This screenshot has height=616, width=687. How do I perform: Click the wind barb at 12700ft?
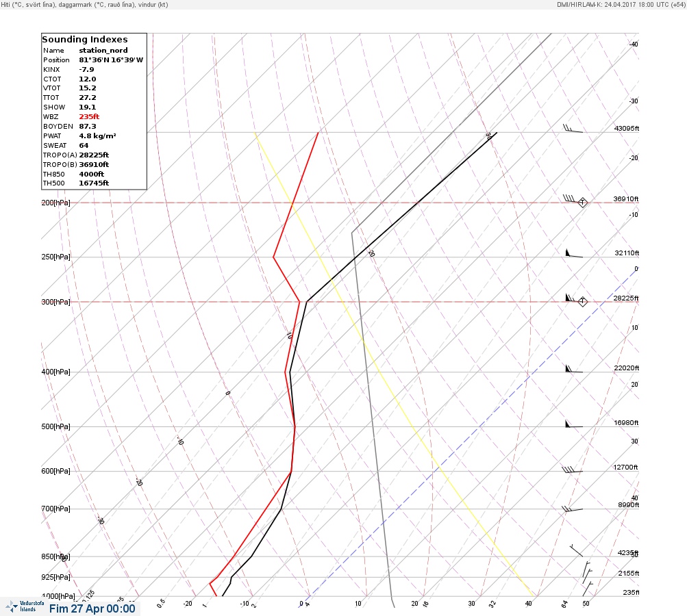[x=572, y=470]
